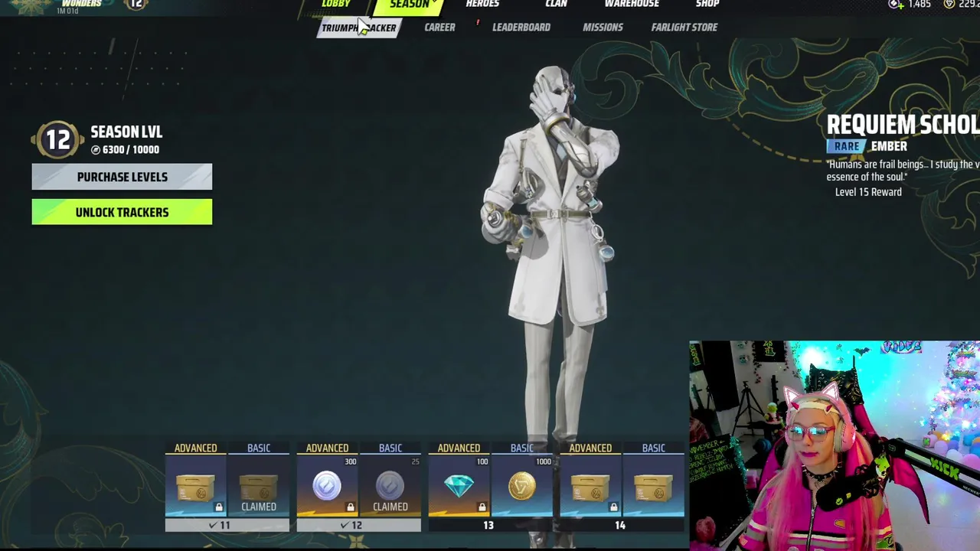Open the Clan tab

(x=556, y=5)
